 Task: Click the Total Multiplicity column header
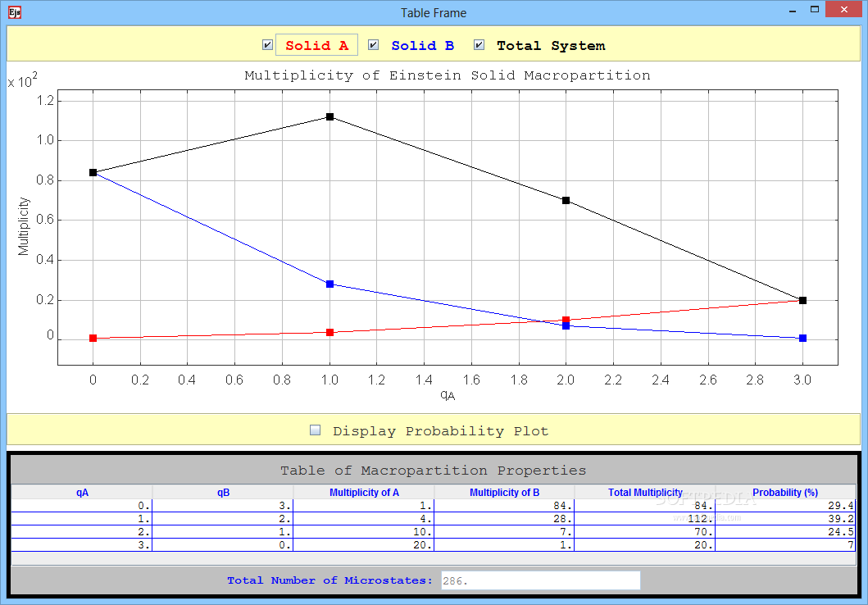(x=645, y=492)
